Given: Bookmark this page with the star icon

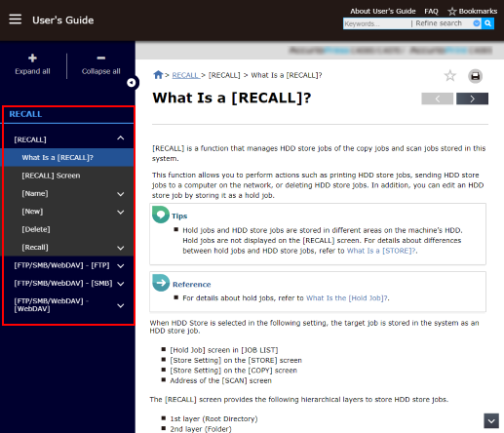Looking at the screenshot, I should tap(450, 76).
